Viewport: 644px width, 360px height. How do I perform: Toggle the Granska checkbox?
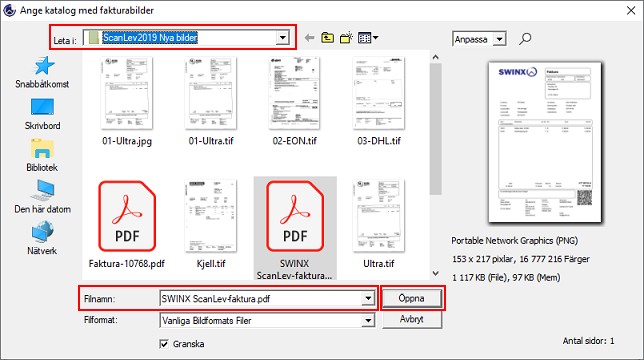point(164,344)
